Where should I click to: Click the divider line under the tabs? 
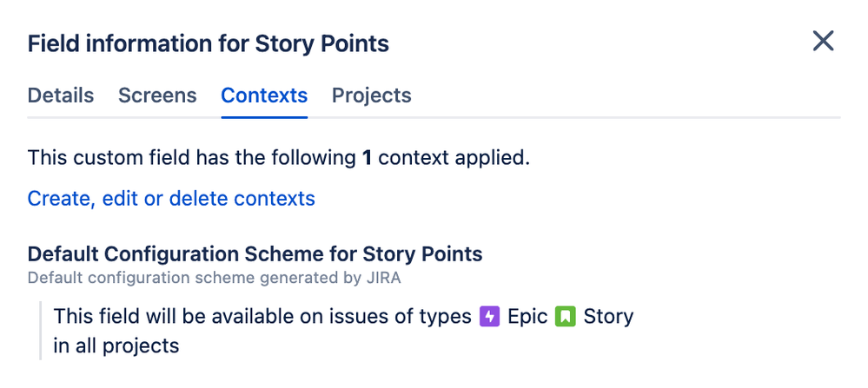[x=434, y=118]
